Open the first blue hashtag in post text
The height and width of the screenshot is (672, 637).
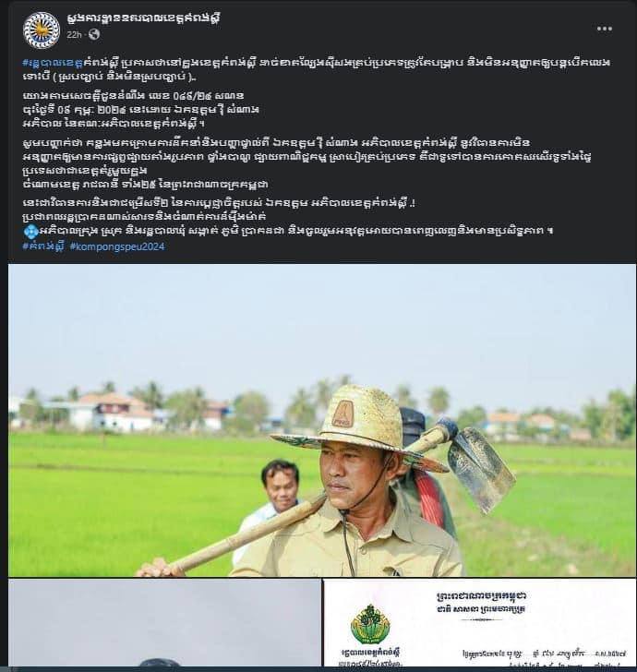point(53,63)
